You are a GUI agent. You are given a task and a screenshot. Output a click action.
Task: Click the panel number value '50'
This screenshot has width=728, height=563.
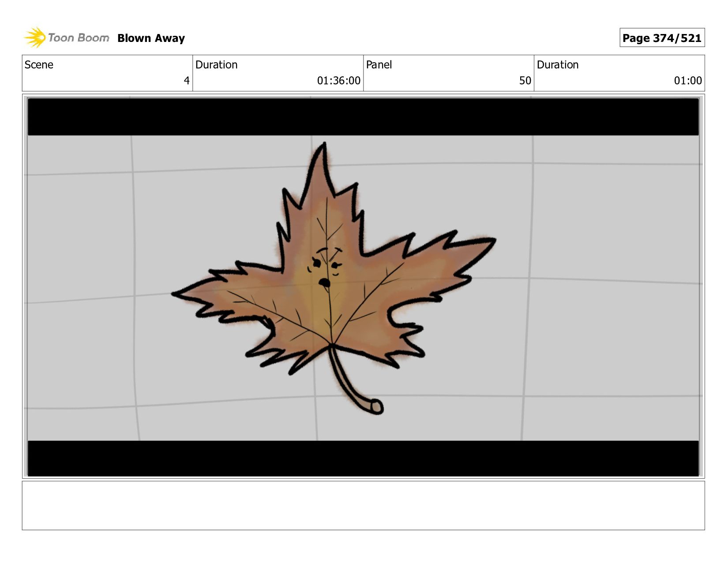tap(525, 81)
